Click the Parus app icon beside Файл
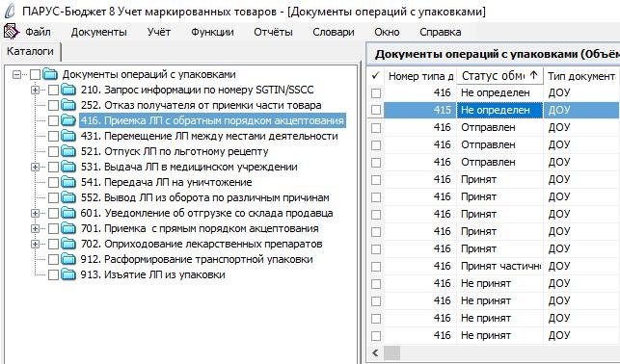Screen dimensions: 620x364 click(x=11, y=32)
